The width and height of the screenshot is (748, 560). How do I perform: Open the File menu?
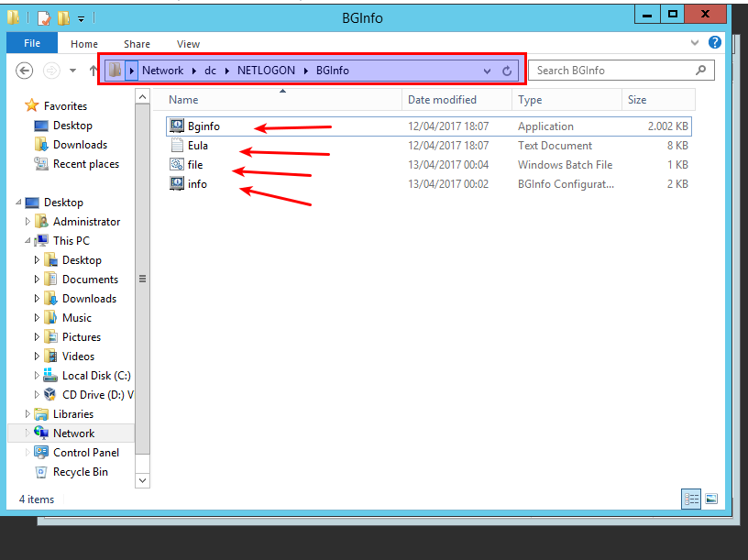(32, 42)
